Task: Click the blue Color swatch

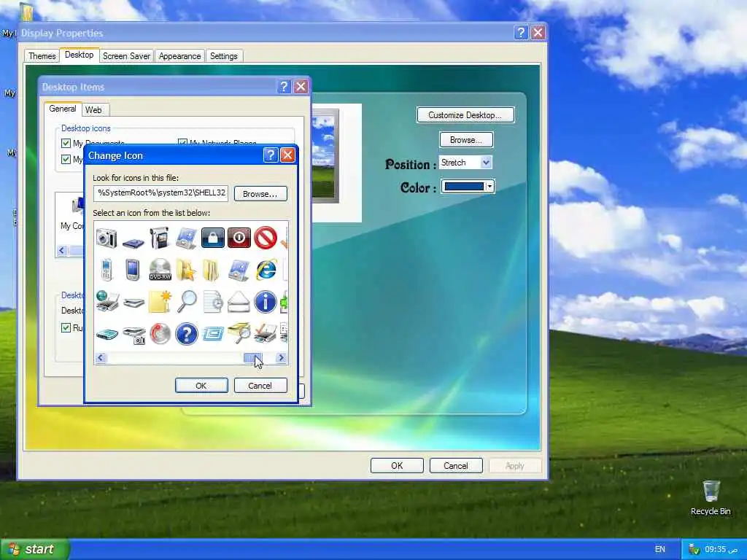Action: coord(463,186)
